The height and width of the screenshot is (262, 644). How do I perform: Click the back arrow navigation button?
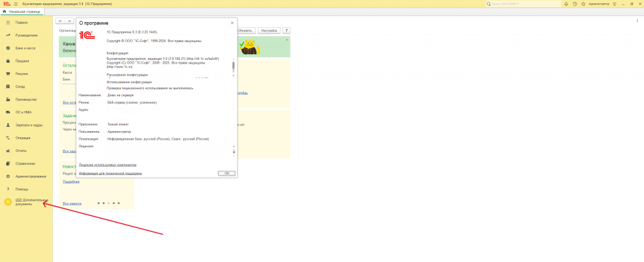[x=60, y=21]
